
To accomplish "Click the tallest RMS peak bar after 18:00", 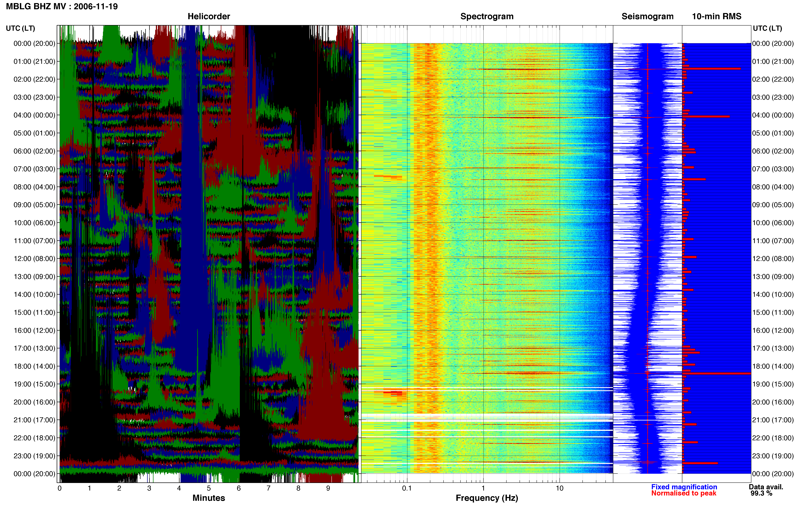I will [x=717, y=373].
